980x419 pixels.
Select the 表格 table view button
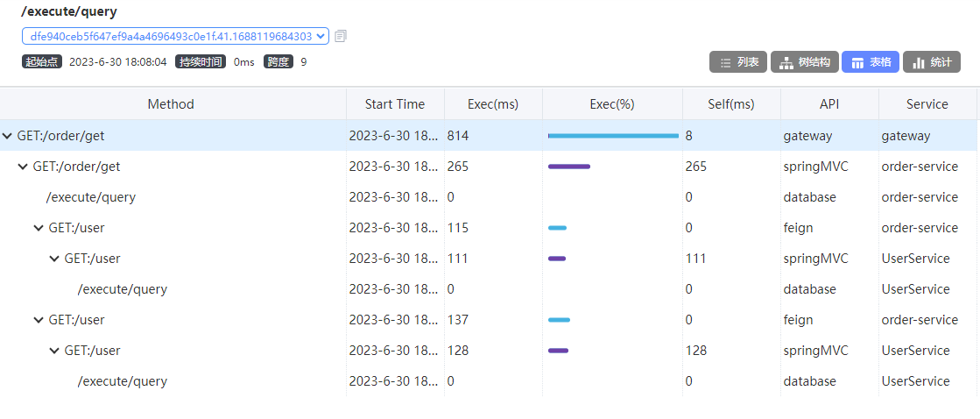870,62
